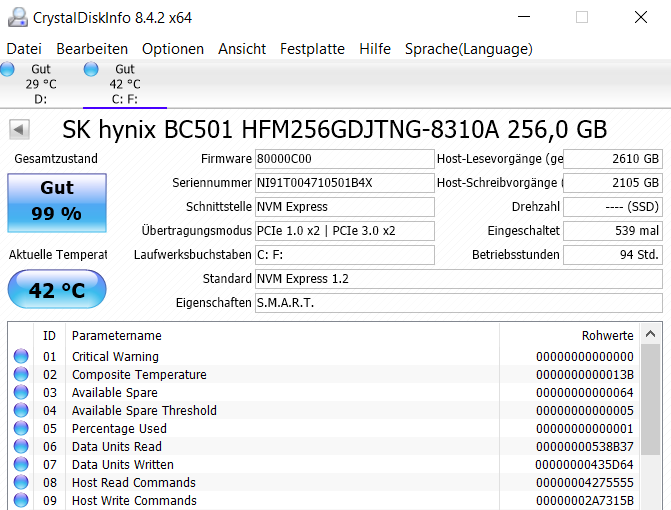Open the Datei menu
The height and width of the screenshot is (510, 671).
(24, 49)
